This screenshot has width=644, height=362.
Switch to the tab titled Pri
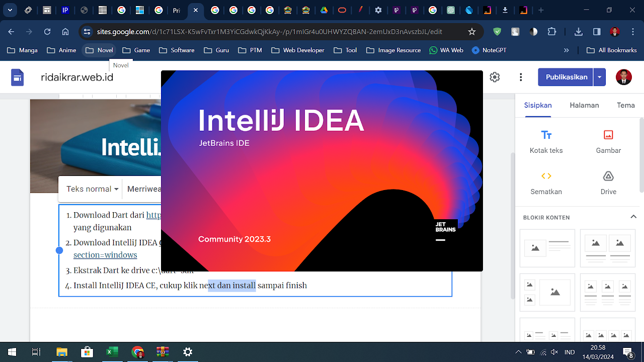176,10
